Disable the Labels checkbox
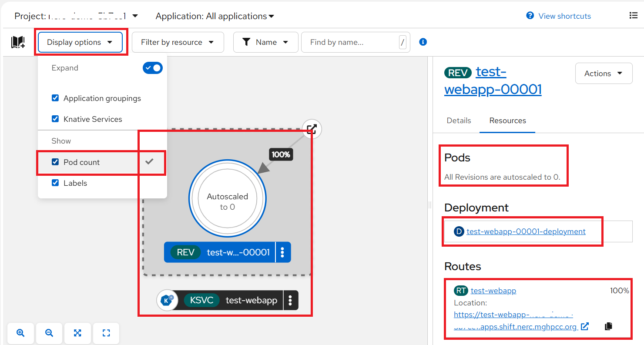This screenshot has height=345, width=644. point(55,183)
